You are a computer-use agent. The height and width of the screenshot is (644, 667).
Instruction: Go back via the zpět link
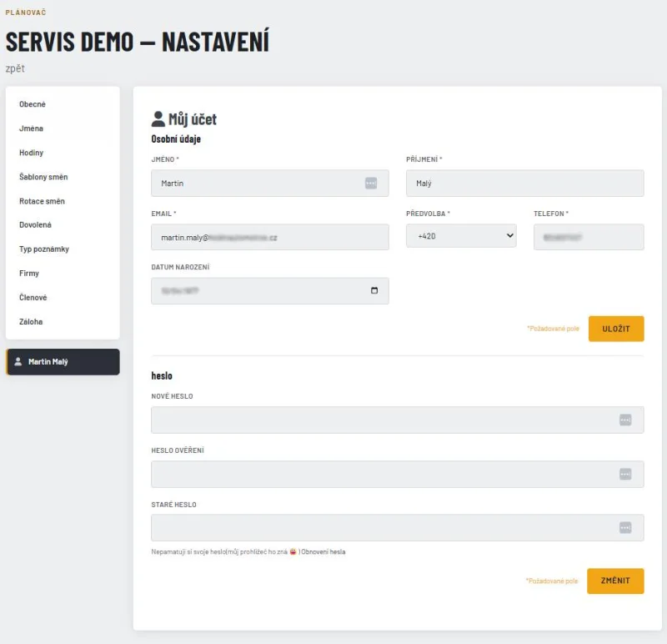click(15, 68)
